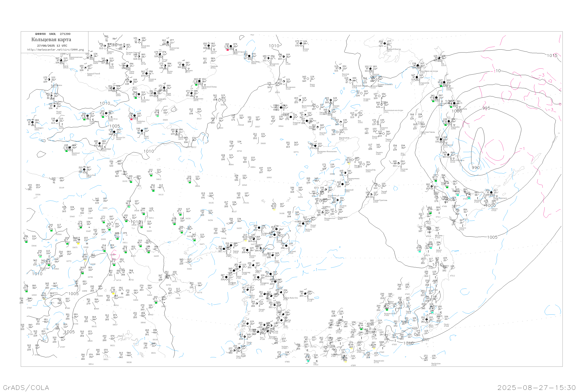The width and height of the screenshot is (588, 392).
Task: Click the GrADS/COLA footer text
Action: point(26,387)
